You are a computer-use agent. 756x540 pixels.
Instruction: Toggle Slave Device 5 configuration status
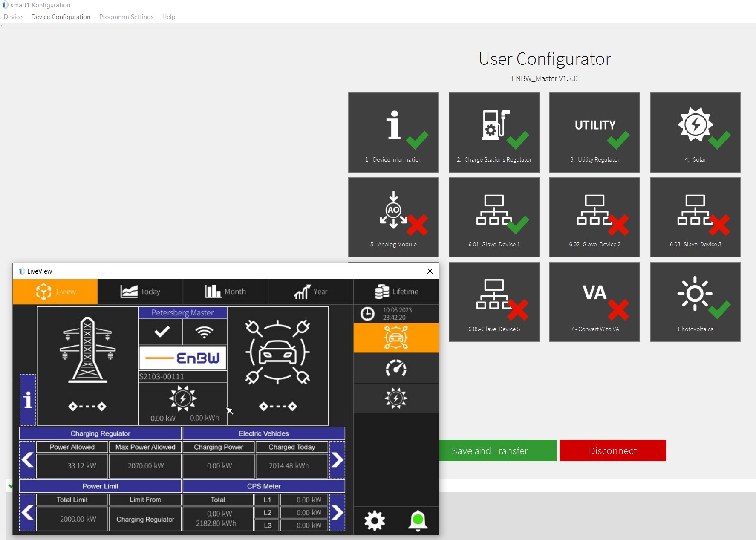click(493, 301)
